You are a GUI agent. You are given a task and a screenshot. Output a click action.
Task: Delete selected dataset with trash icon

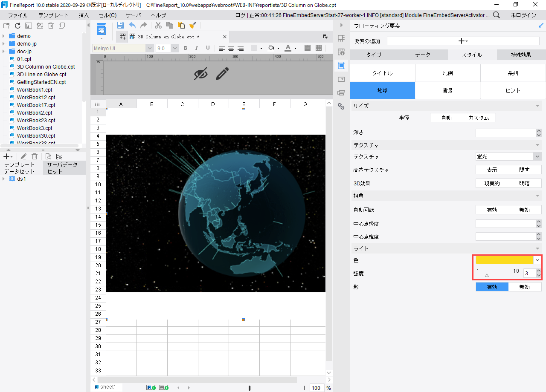click(35, 156)
